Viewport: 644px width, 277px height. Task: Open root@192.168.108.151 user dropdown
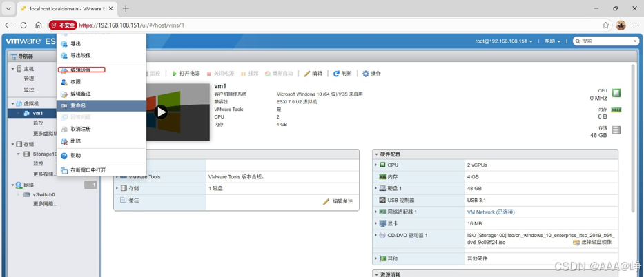[x=504, y=41]
